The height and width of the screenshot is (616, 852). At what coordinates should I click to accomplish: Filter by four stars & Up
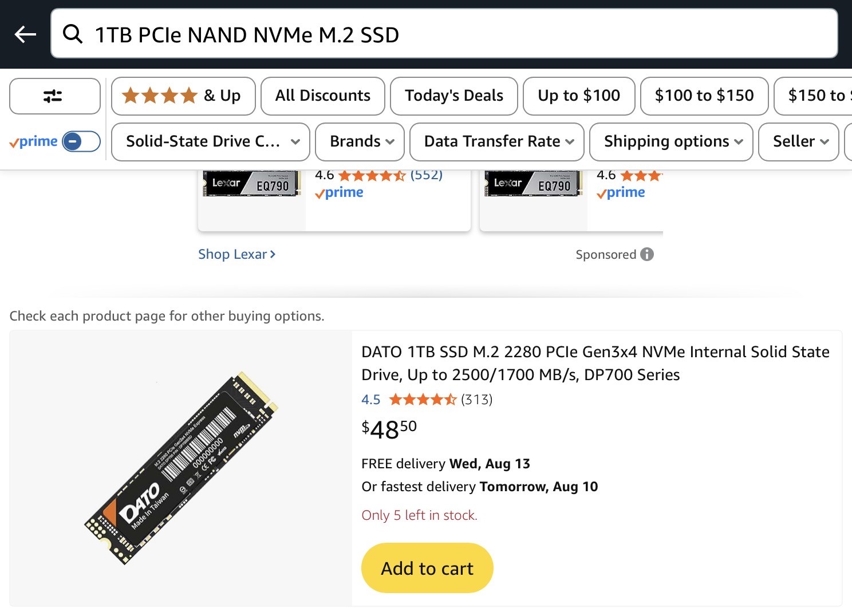183,96
